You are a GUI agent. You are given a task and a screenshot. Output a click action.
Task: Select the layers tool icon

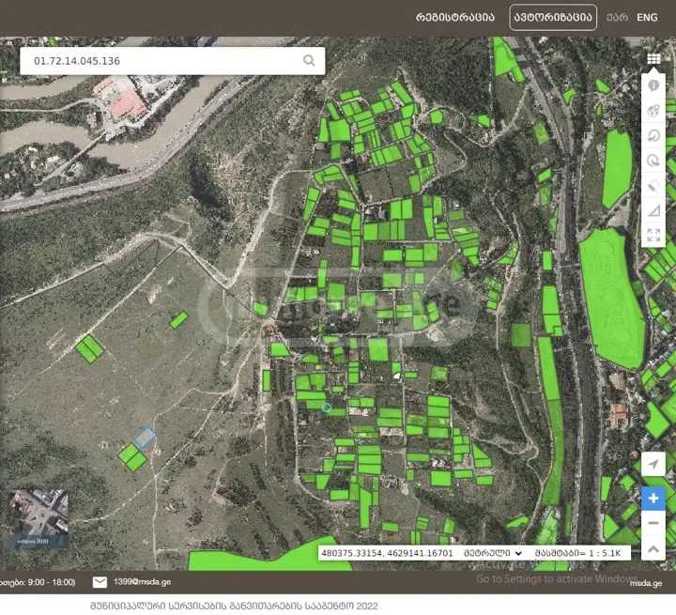(x=653, y=111)
